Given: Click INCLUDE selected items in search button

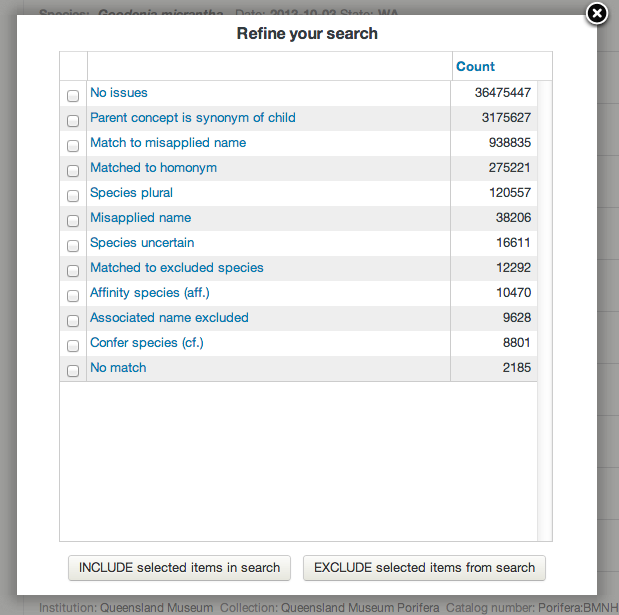Looking at the screenshot, I should pos(179,567).
